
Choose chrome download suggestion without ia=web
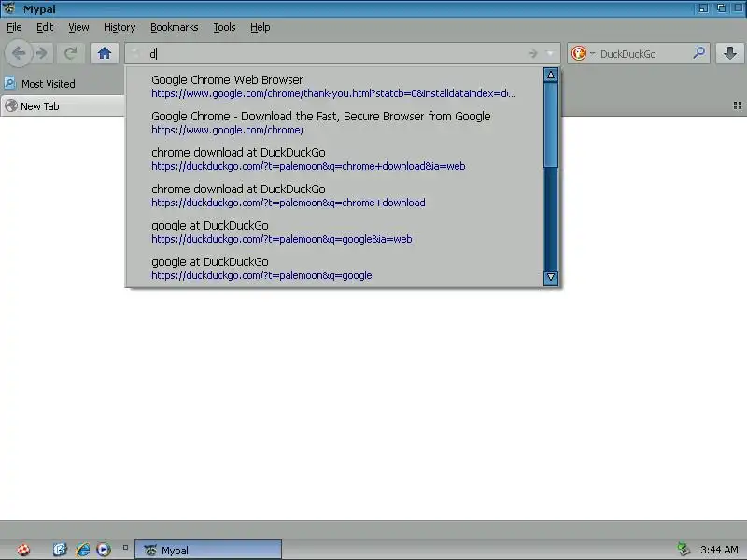click(334, 196)
